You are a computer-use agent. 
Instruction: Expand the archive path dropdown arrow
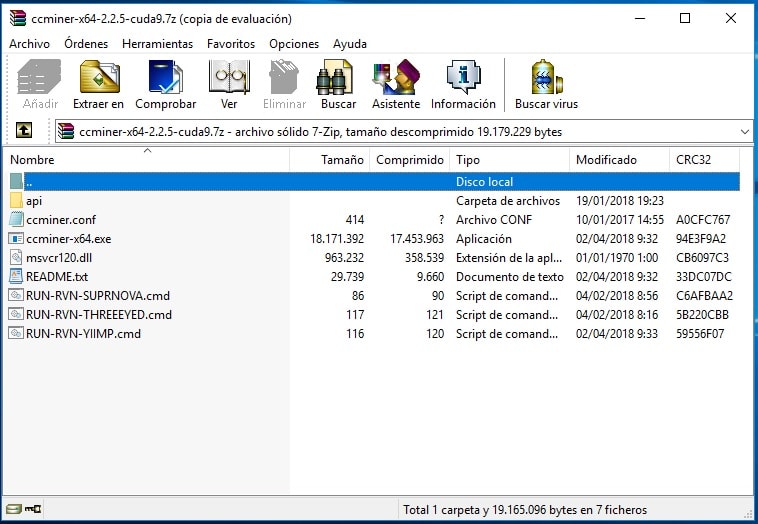[744, 131]
